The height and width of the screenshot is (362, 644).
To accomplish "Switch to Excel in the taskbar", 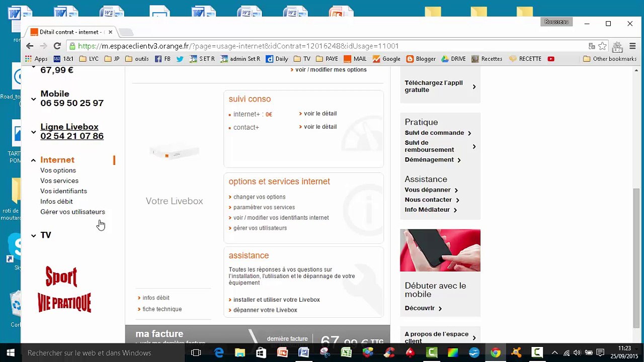I will [346, 353].
